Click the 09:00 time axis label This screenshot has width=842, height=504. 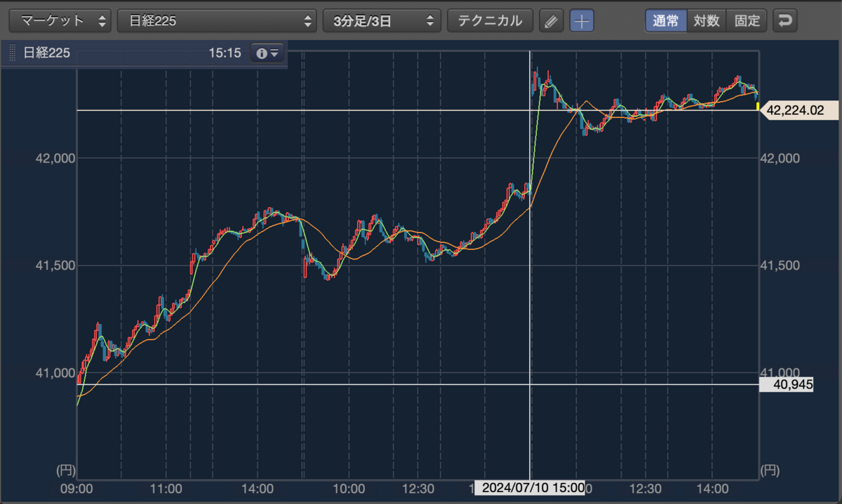pos(76,488)
